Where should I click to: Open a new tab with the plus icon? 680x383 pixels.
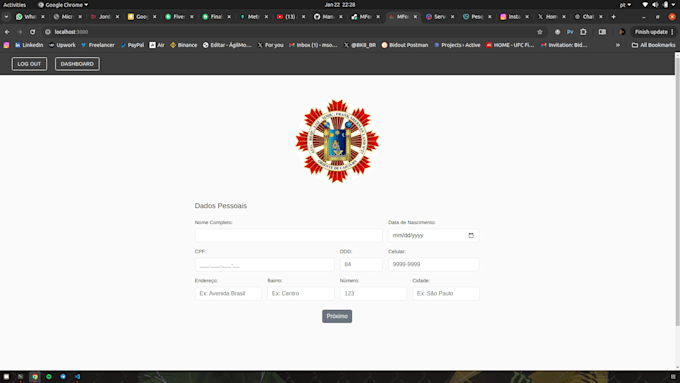[x=613, y=16]
